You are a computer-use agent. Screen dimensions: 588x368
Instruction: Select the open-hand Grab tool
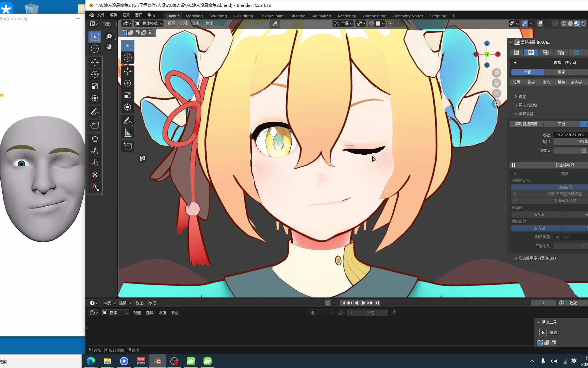(95, 139)
